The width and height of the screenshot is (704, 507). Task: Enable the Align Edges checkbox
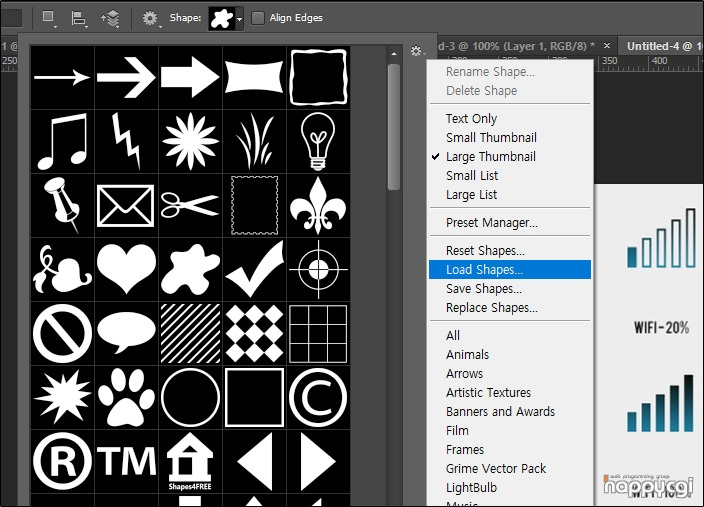tap(258, 18)
